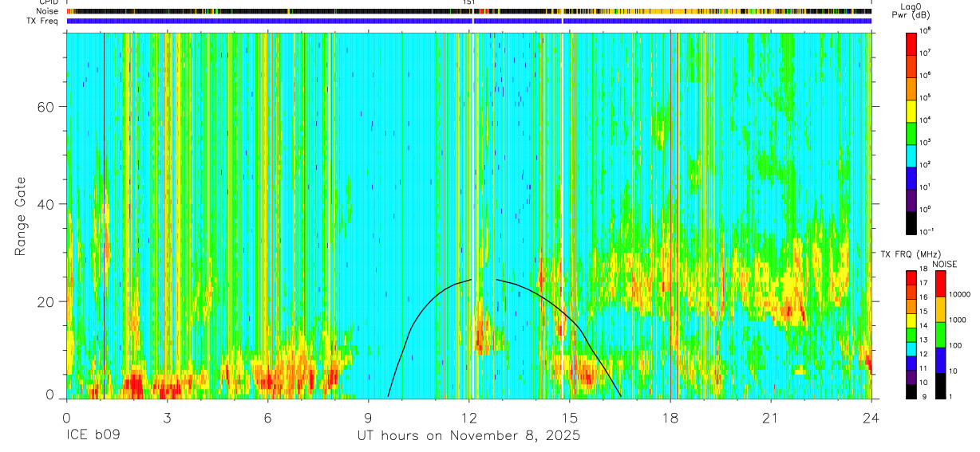The height and width of the screenshot is (452, 980).
Task: Click the blue segment of the NOISE colorbar
Action: click(x=942, y=360)
